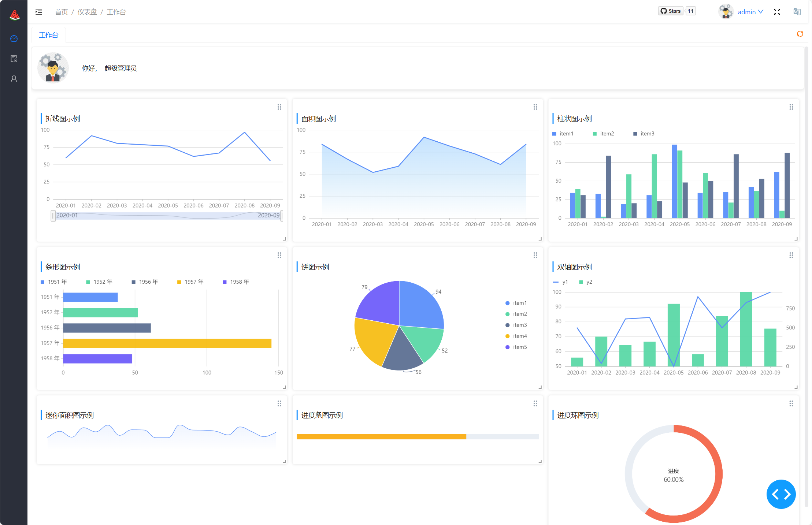Open the admin user dropdown menu
Viewport: 812px width, 525px height.
(750, 12)
